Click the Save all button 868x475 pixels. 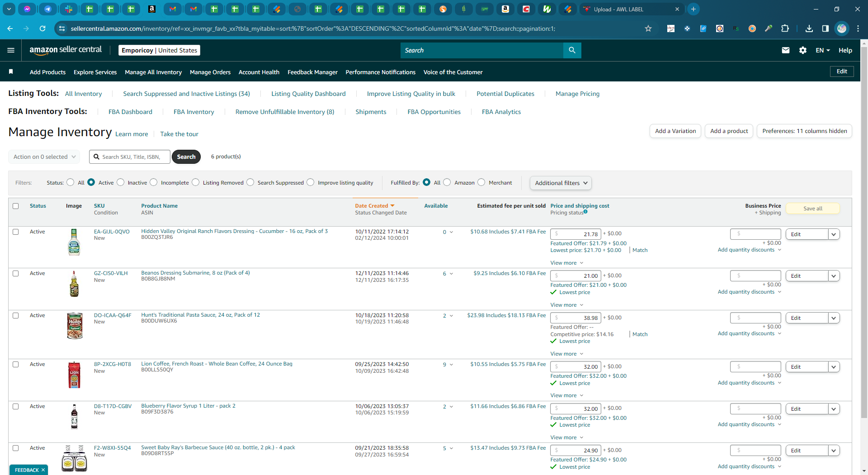coord(813,209)
